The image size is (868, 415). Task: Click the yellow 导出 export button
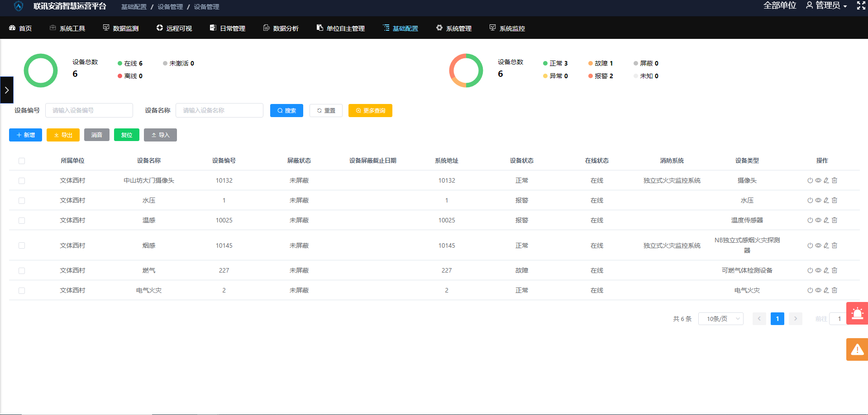pos(63,135)
